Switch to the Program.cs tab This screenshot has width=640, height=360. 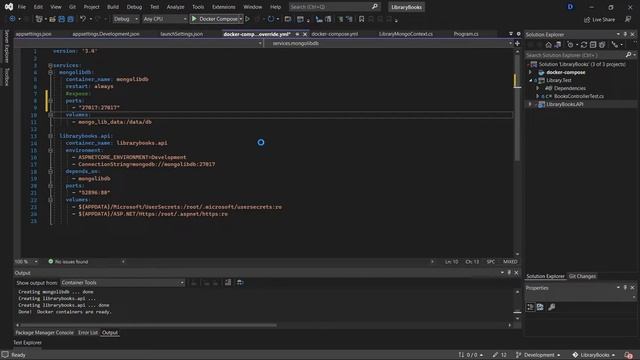[x=466, y=34]
